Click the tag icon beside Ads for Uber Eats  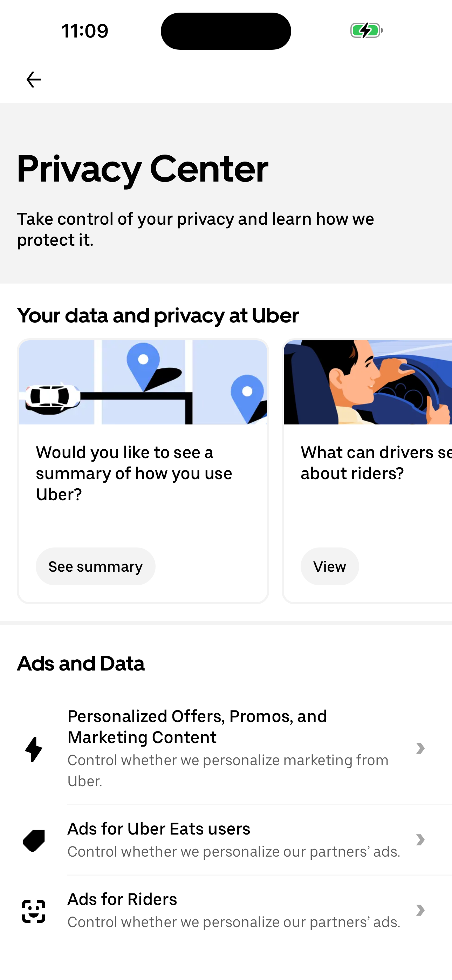point(34,840)
